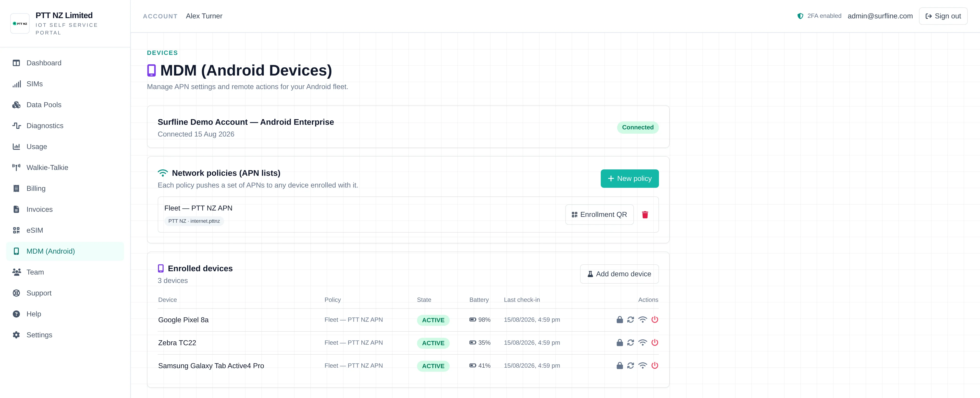Open the Usage page
The width and height of the screenshot is (980, 398).
(65, 146)
